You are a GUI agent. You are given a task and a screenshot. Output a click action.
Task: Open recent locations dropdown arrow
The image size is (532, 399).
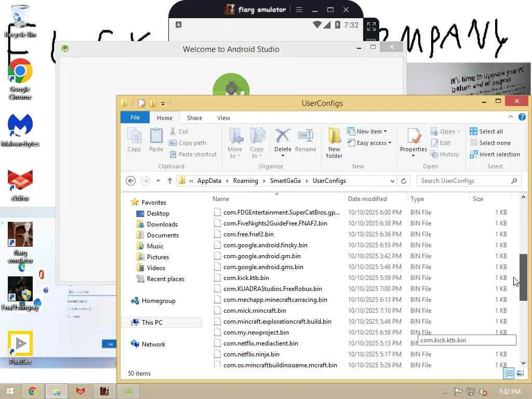click(x=158, y=181)
